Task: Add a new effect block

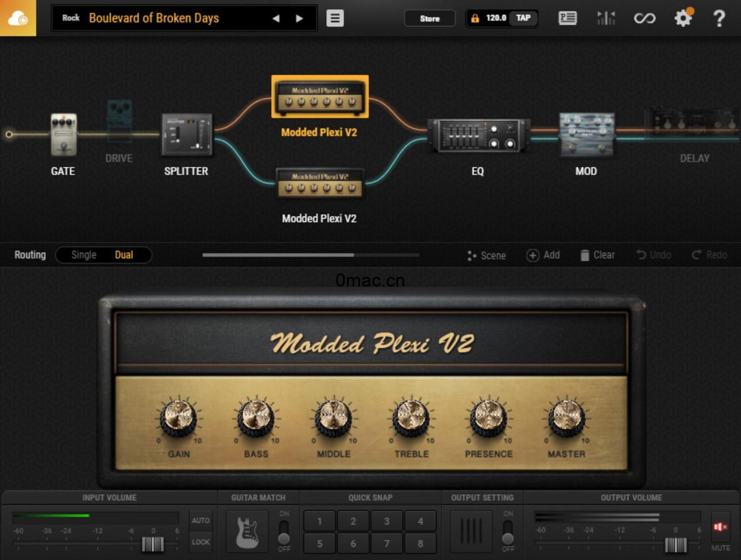Action: tap(543, 255)
